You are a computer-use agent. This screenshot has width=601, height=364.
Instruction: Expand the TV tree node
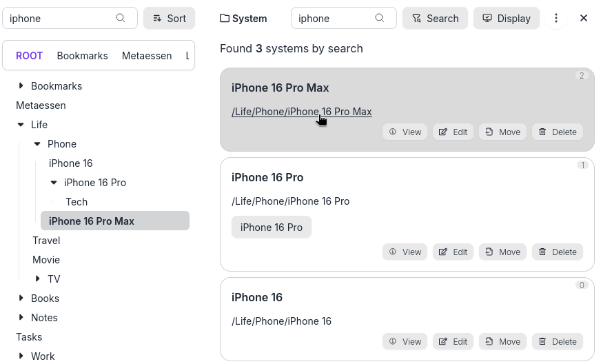pyautogui.click(x=38, y=279)
